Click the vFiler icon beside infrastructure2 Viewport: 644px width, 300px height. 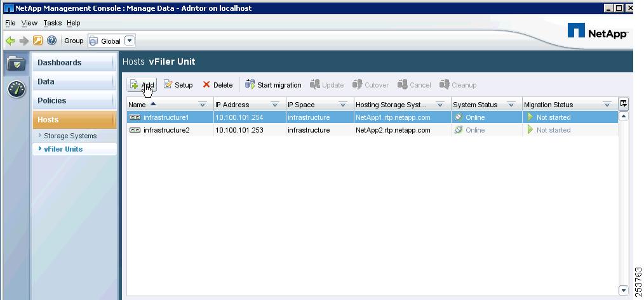pyautogui.click(x=135, y=130)
